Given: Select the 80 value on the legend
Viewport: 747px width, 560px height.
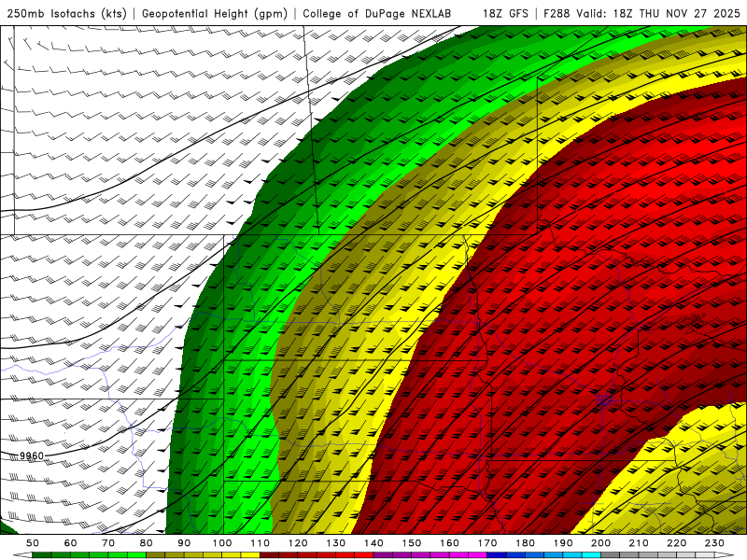Looking at the screenshot, I should (x=147, y=543).
